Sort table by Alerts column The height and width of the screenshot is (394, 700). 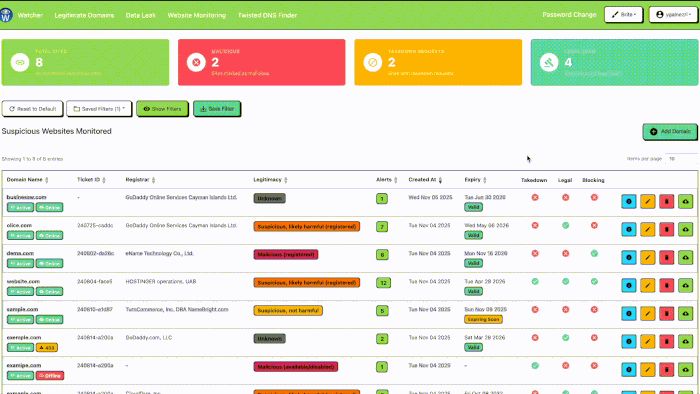[x=387, y=180]
